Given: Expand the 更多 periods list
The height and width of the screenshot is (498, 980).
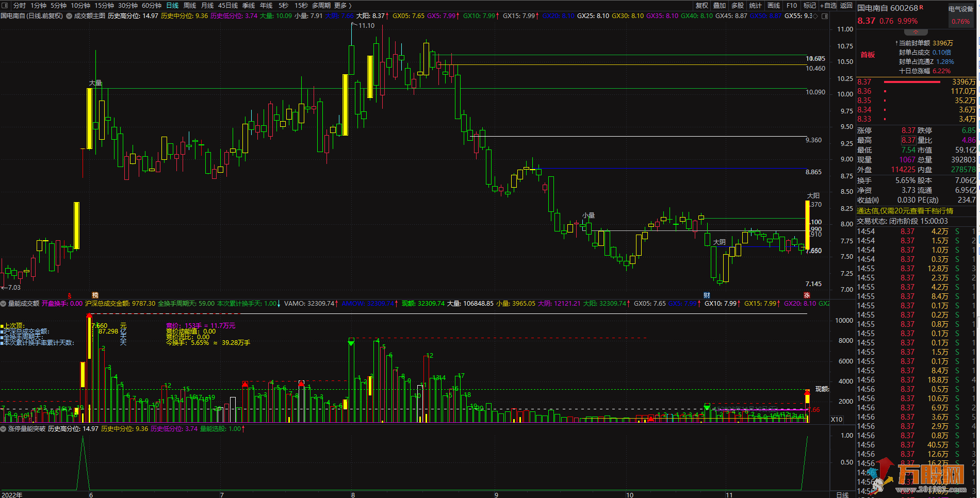Looking at the screenshot, I should pos(343,5).
